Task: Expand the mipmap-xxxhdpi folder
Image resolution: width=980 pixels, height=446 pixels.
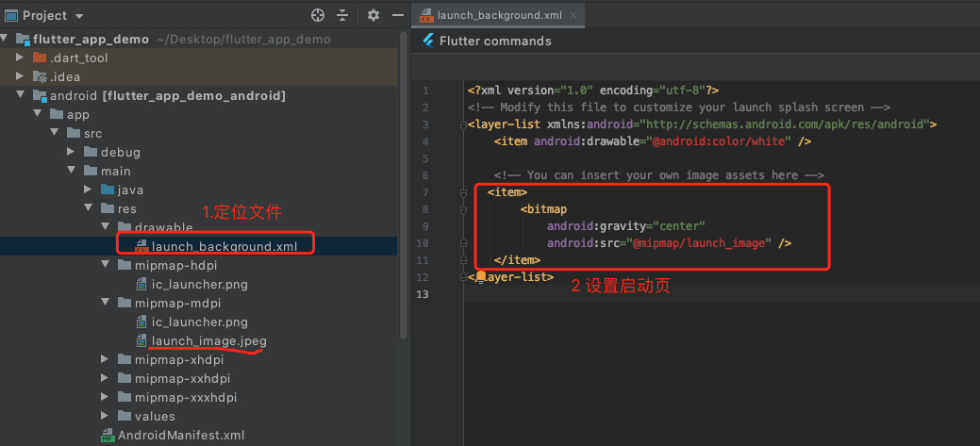Action: tap(105, 397)
